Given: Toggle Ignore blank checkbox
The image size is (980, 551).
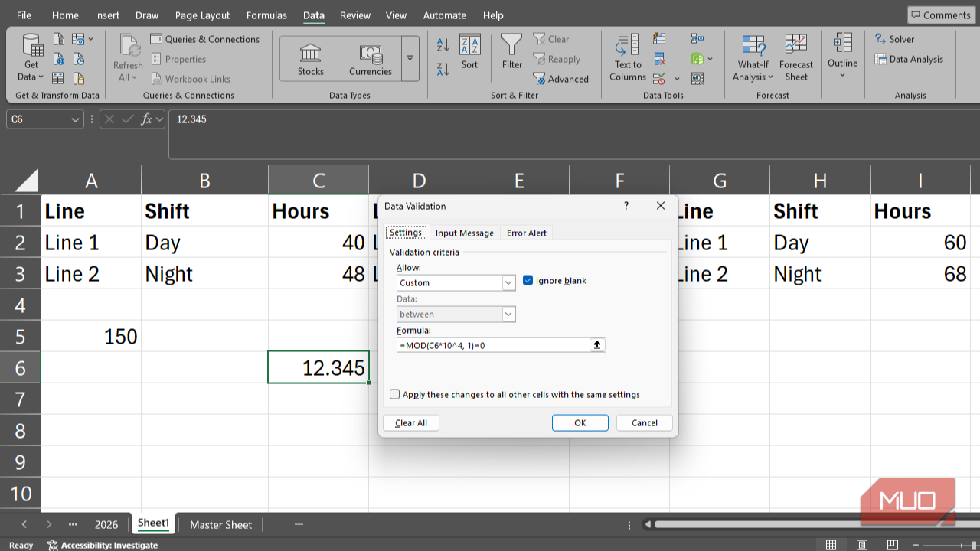Looking at the screenshot, I should click(x=528, y=281).
